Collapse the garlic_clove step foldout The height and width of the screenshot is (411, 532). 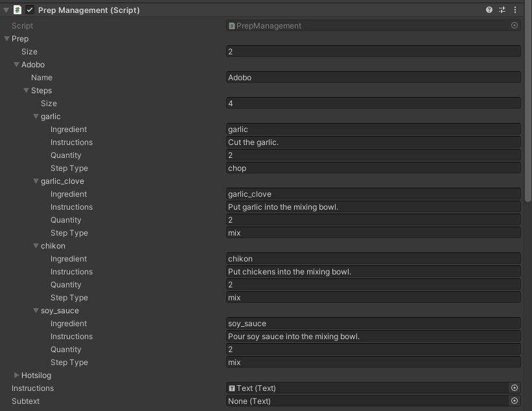click(x=36, y=181)
